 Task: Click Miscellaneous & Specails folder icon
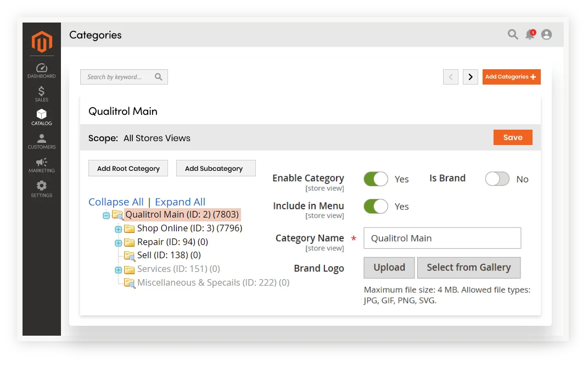[130, 283]
